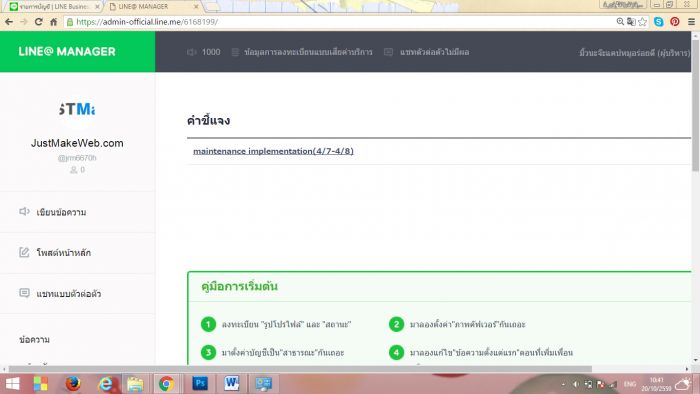The height and width of the screenshot is (394, 700).
Task: Open the one-on-one chat bubble icon
Action: click(24, 293)
